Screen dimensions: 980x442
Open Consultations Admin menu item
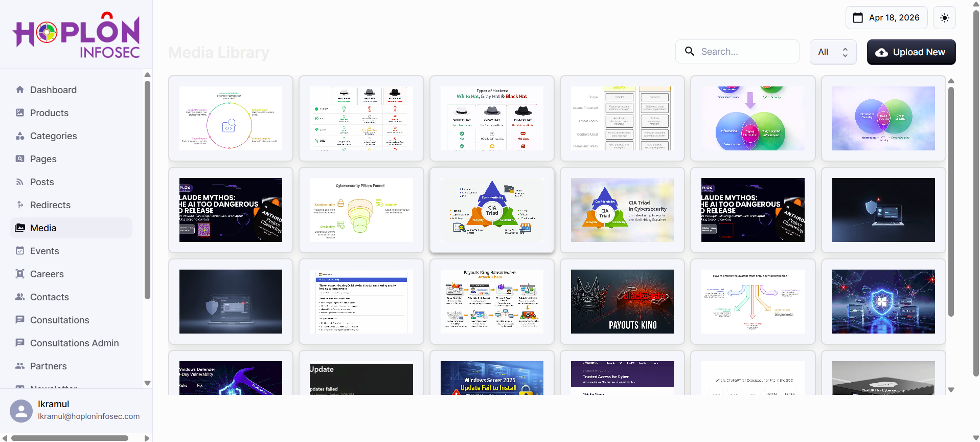coord(74,343)
